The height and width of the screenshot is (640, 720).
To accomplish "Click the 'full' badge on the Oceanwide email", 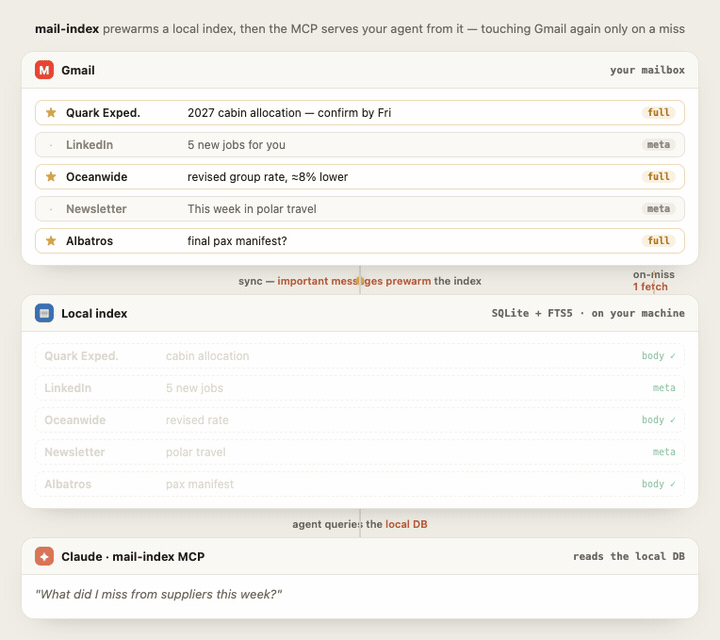I will [658, 177].
